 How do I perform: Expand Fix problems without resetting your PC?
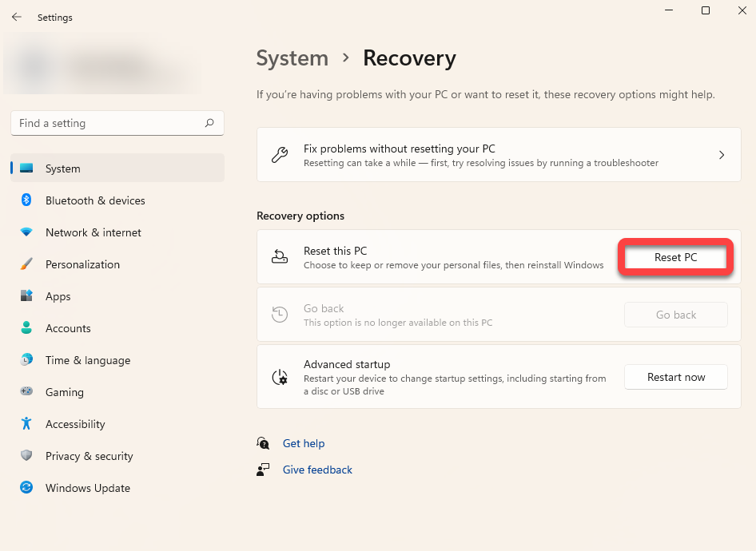498,154
